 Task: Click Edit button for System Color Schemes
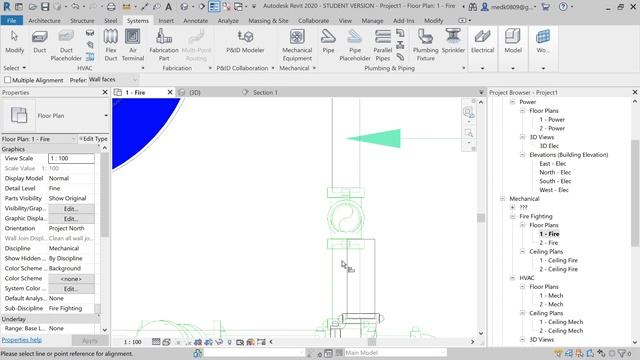tap(71, 289)
